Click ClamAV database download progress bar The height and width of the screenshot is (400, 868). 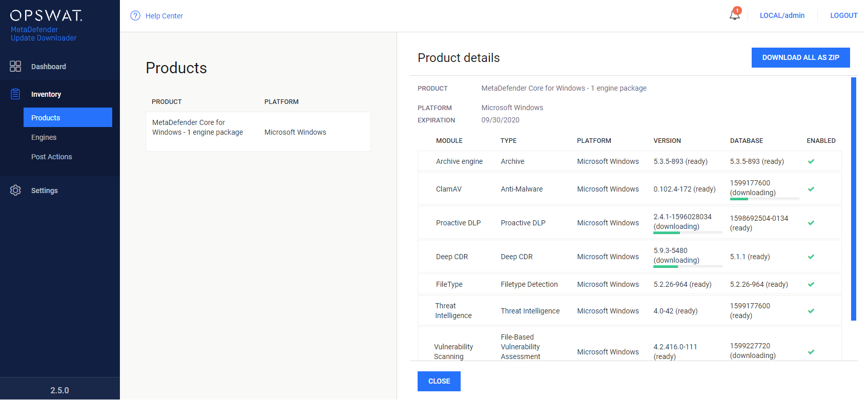(x=764, y=199)
